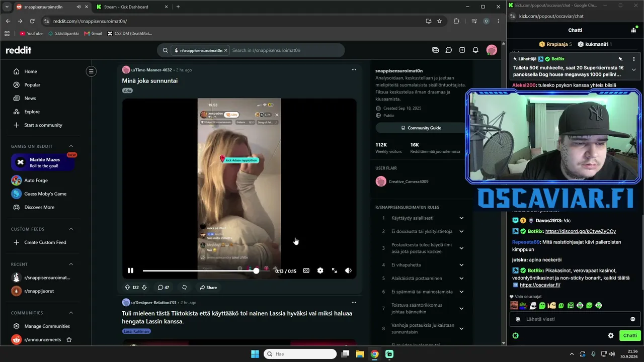The width and height of the screenshot is (644, 362).
Task: Share the Minä joka sunnuntai post
Action: pos(208,288)
